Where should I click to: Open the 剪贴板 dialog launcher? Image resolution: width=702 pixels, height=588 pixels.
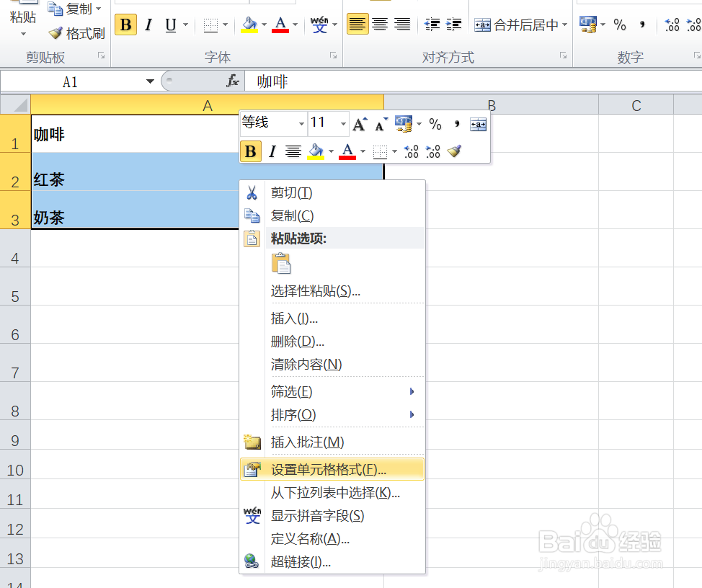point(101,55)
